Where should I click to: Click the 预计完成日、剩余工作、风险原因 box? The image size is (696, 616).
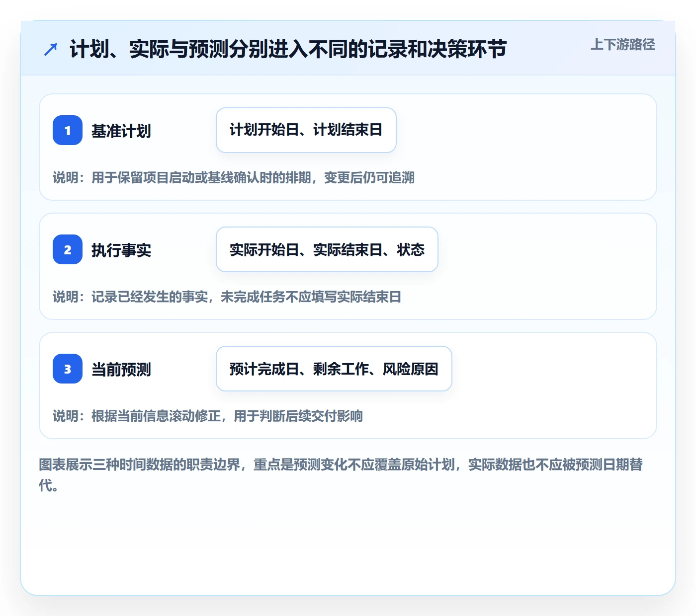(x=334, y=369)
